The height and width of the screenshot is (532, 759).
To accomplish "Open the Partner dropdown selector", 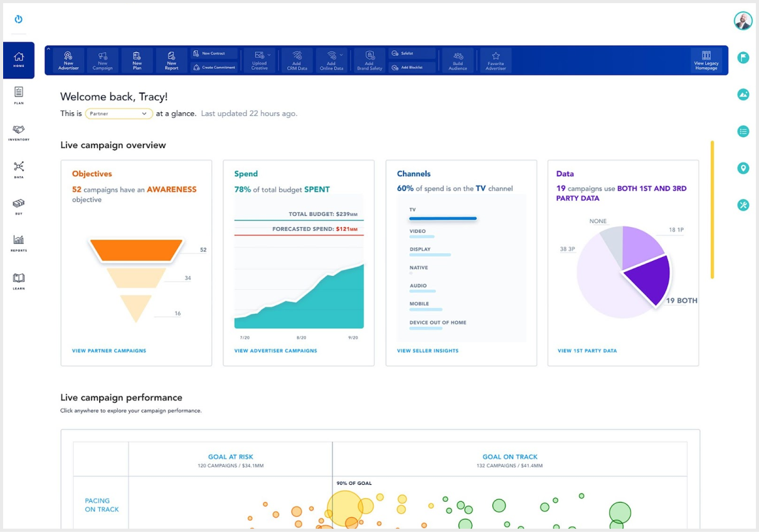I will point(119,114).
